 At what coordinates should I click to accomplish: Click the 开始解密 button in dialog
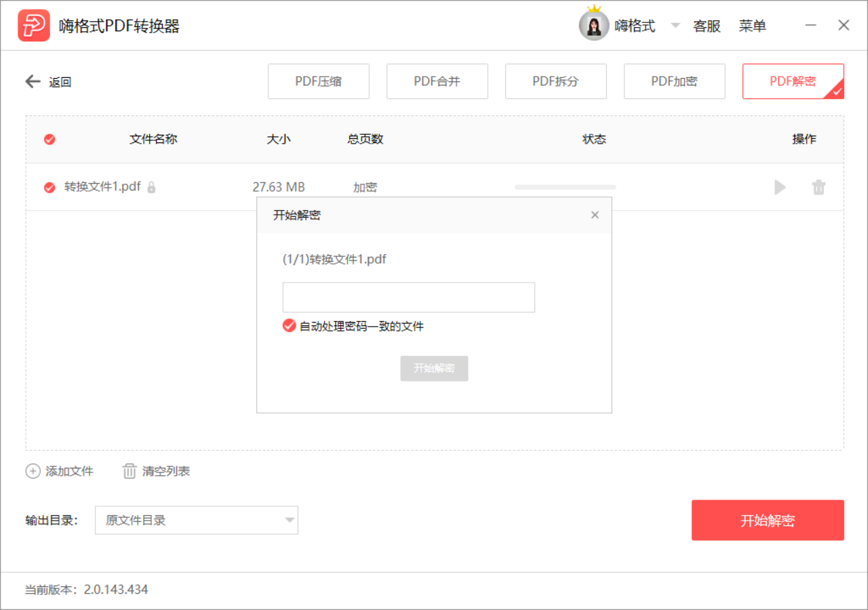pyautogui.click(x=434, y=368)
